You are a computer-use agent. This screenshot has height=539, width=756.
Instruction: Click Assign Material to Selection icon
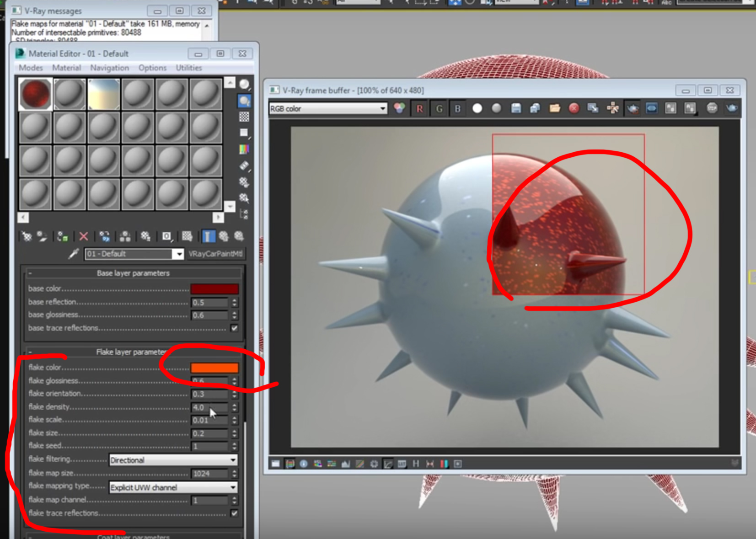(63, 236)
